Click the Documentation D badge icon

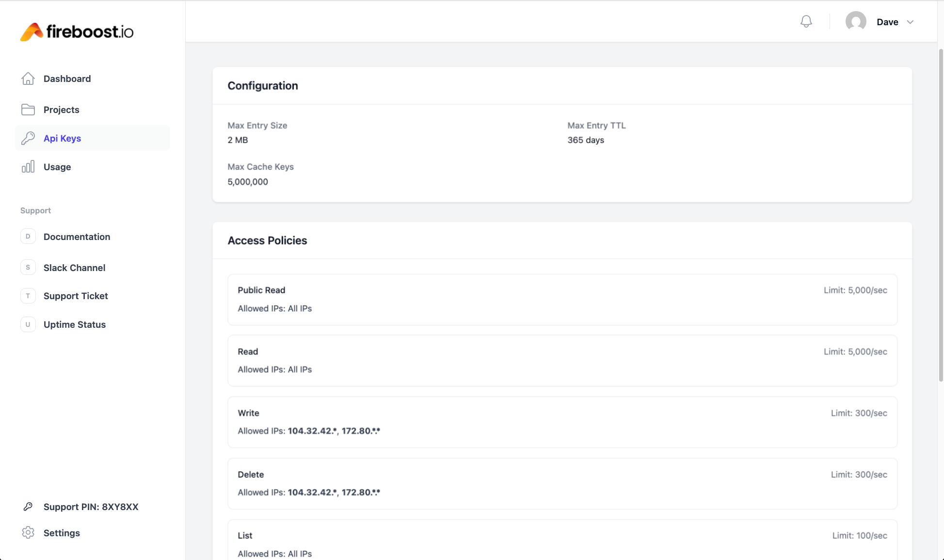(28, 237)
